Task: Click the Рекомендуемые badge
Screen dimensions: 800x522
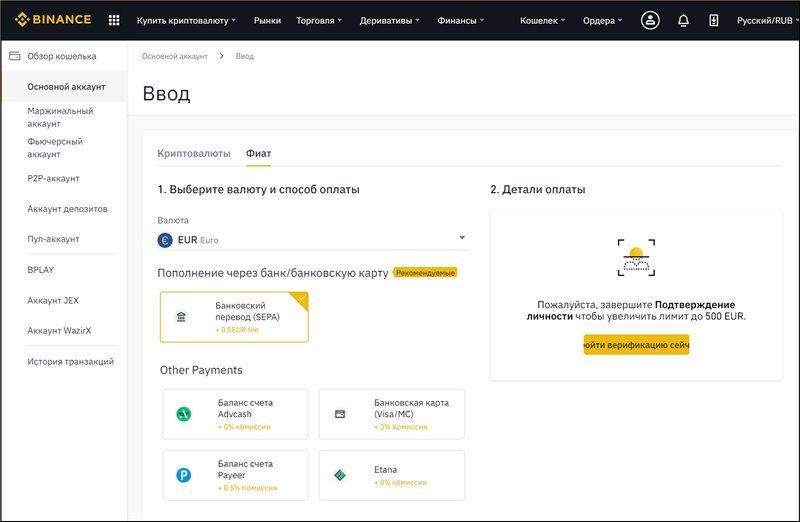Action: click(x=425, y=273)
